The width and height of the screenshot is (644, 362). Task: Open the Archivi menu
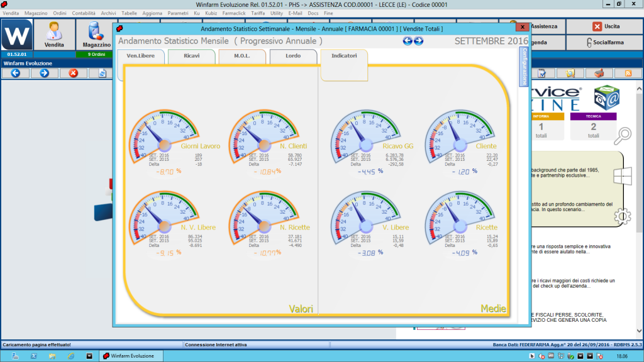coord(108,13)
